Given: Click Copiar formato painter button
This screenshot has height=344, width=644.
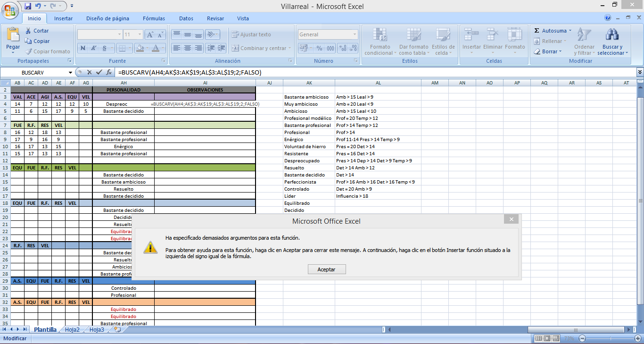Looking at the screenshot, I should (x=47, y=51).
